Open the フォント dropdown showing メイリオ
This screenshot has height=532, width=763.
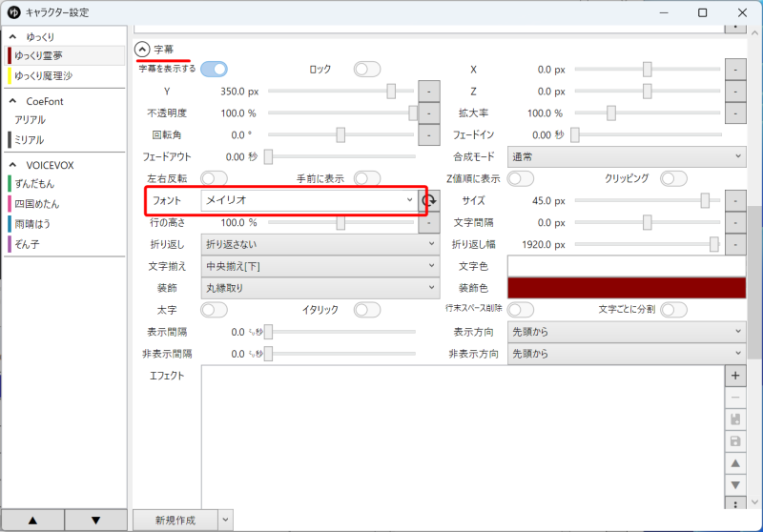[309, 201]
